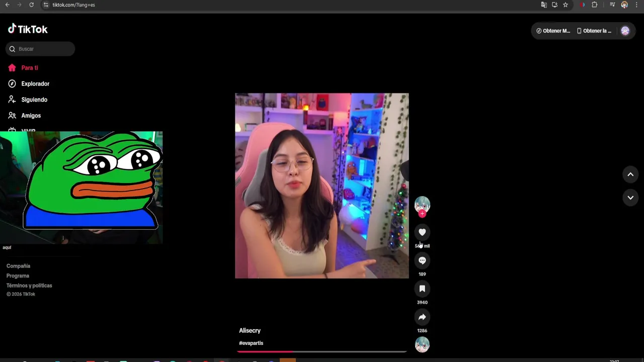
Task: Like the video with heart icon
Action: (x=422, y=232)
